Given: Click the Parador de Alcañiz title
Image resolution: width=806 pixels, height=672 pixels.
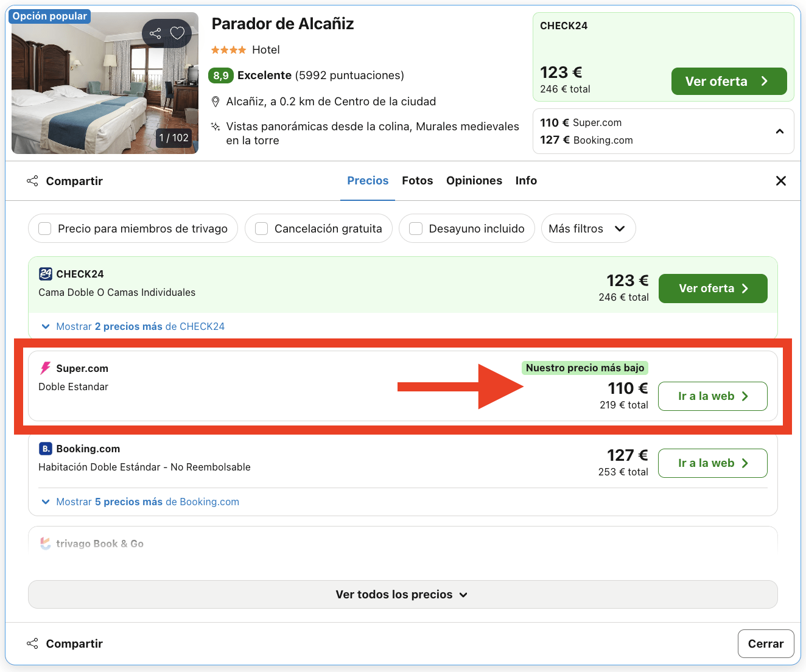Looking at the screenshot, I should click(282, 24).
